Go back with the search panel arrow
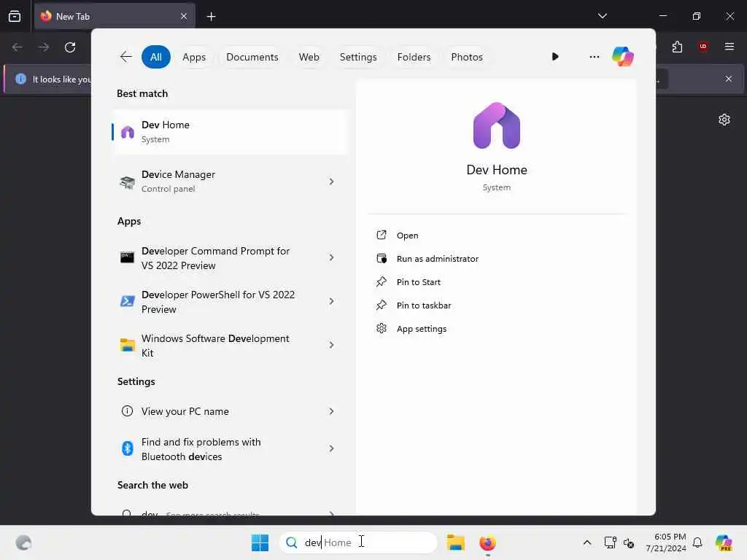The width and height of the screenshot is (747, 560). tap(125, 57)
